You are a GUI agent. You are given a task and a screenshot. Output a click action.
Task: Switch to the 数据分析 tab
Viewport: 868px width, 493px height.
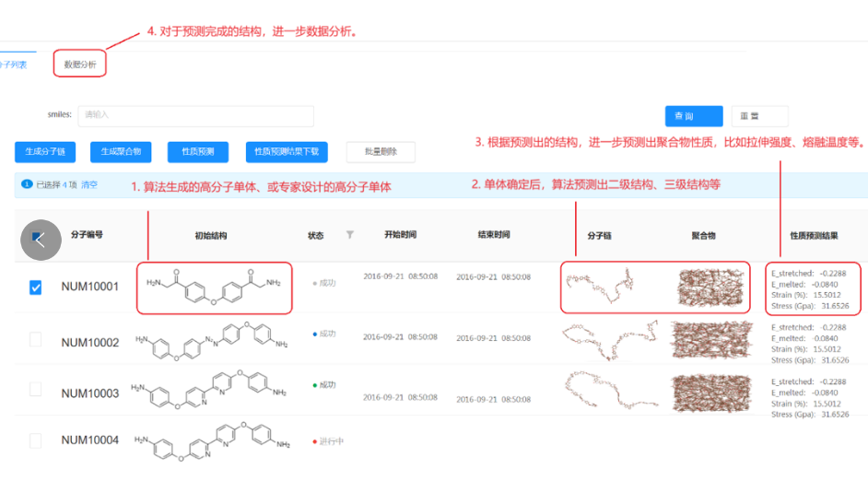point(80,64)
